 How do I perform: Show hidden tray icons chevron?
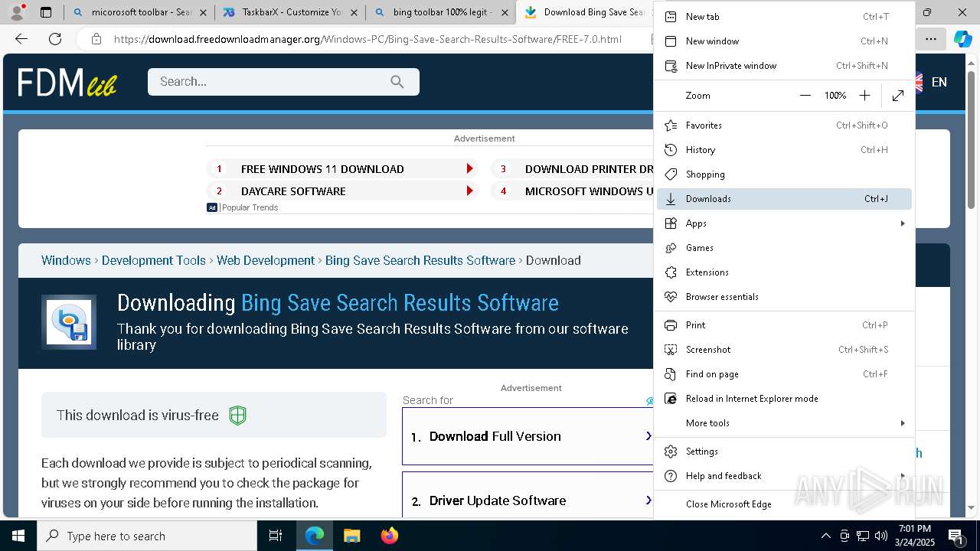[x=825, y=536]
